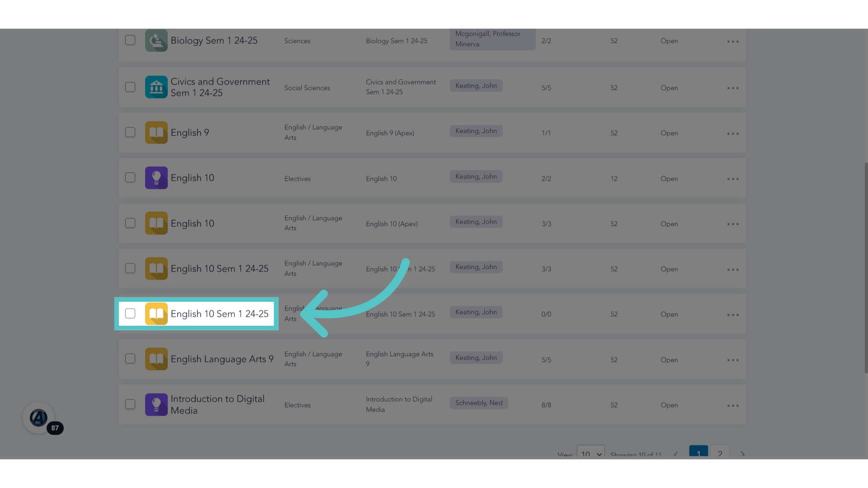Open the English Language Arts 9 course name
Screen dimensions: 868x488
222,359
